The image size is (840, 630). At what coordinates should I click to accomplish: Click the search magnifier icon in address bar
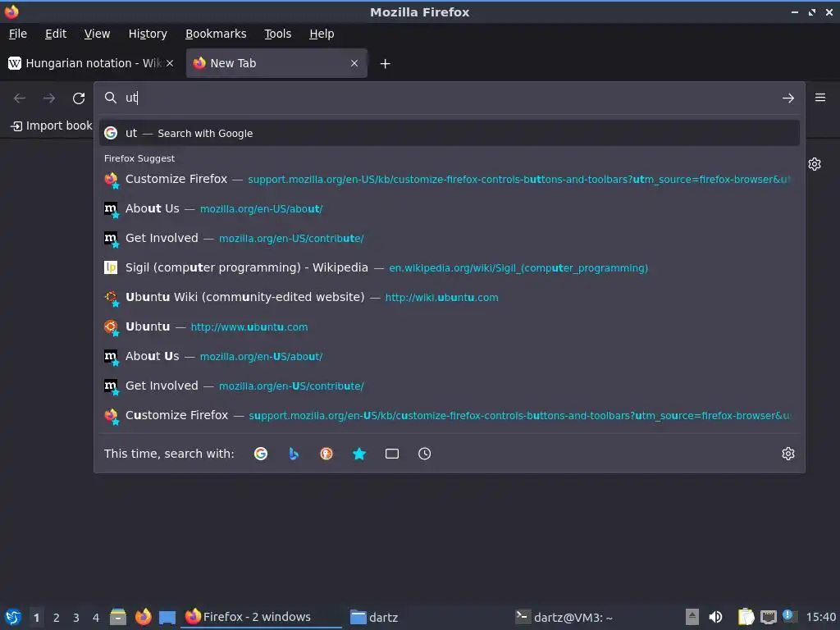pos(111,98)
